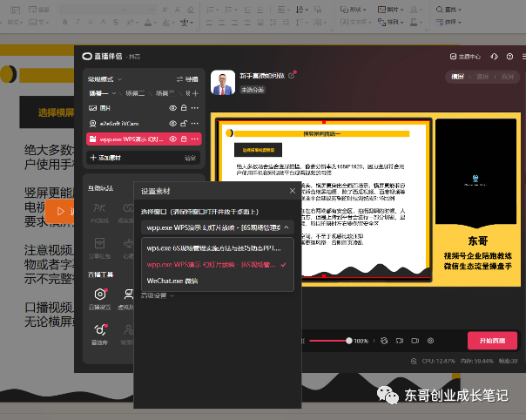Image resolution: width=526 pixels, height=420 pixels.
Task: Unlock the 图片 source lock icon
Action: 184,108
